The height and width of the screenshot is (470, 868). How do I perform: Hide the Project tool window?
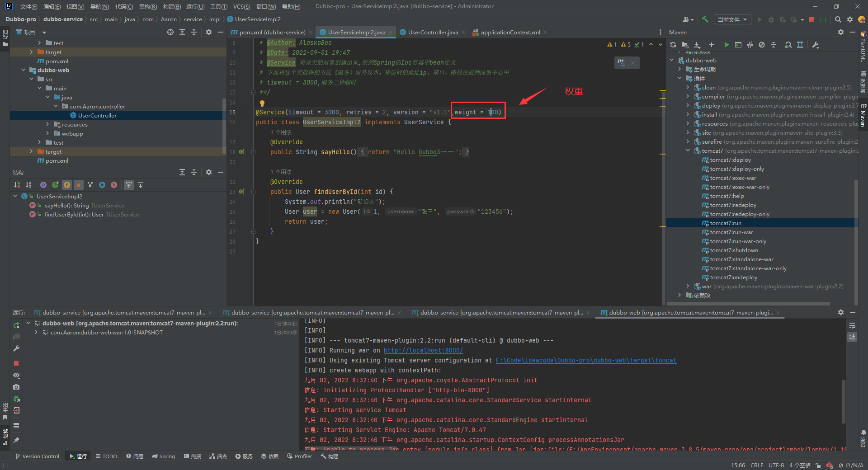(221, 32)
